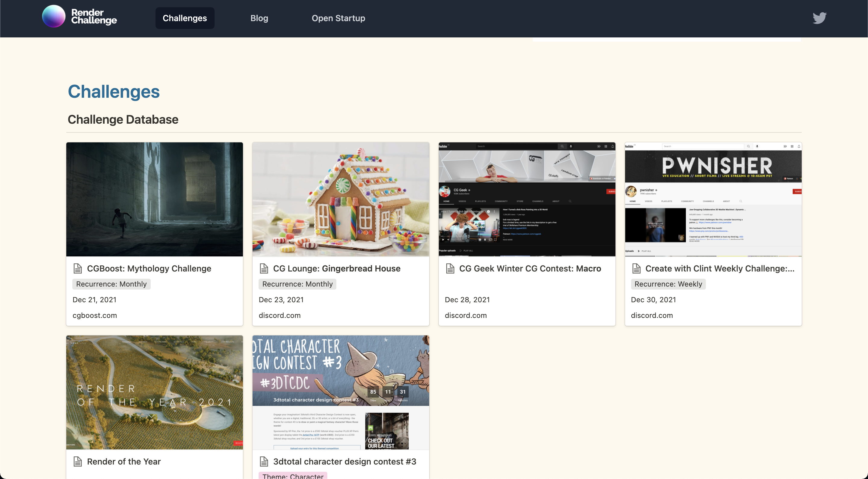Screen dimensions: 868x479
Task: Open 3dtotal character design contest #3 entry
Action: pos(344,462)
